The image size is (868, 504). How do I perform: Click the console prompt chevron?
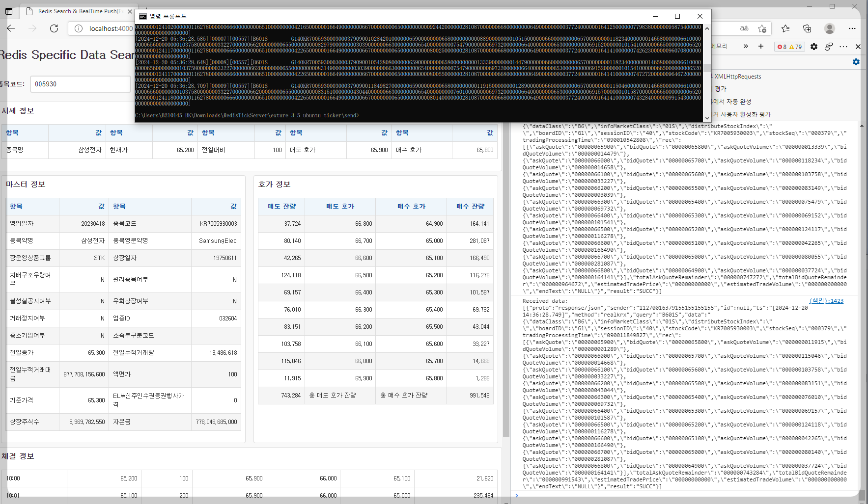516,496
